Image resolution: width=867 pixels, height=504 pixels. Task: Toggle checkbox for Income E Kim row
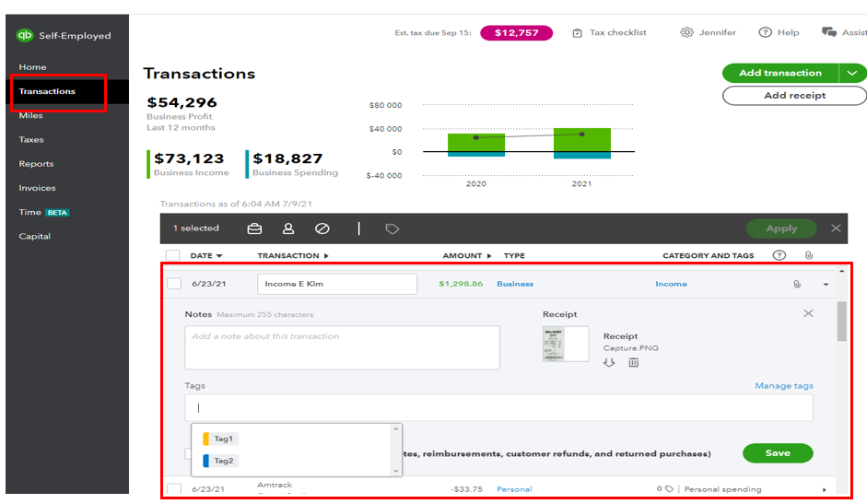(x=174, y=283)
